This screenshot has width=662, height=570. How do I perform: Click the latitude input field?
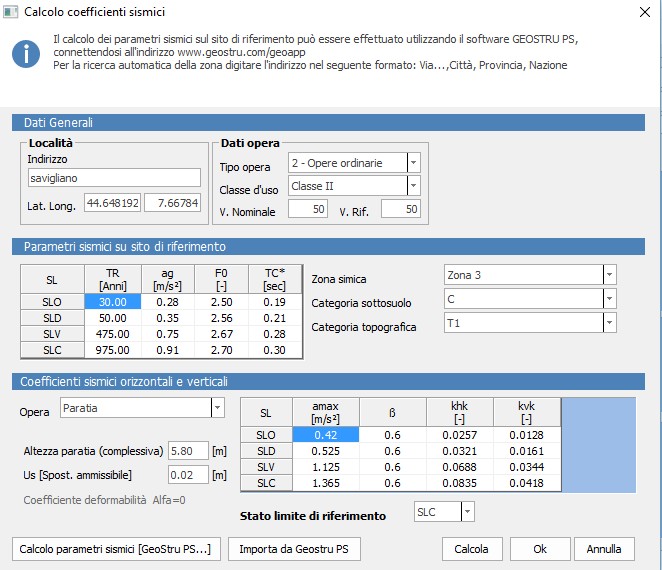tap(112, 204)
